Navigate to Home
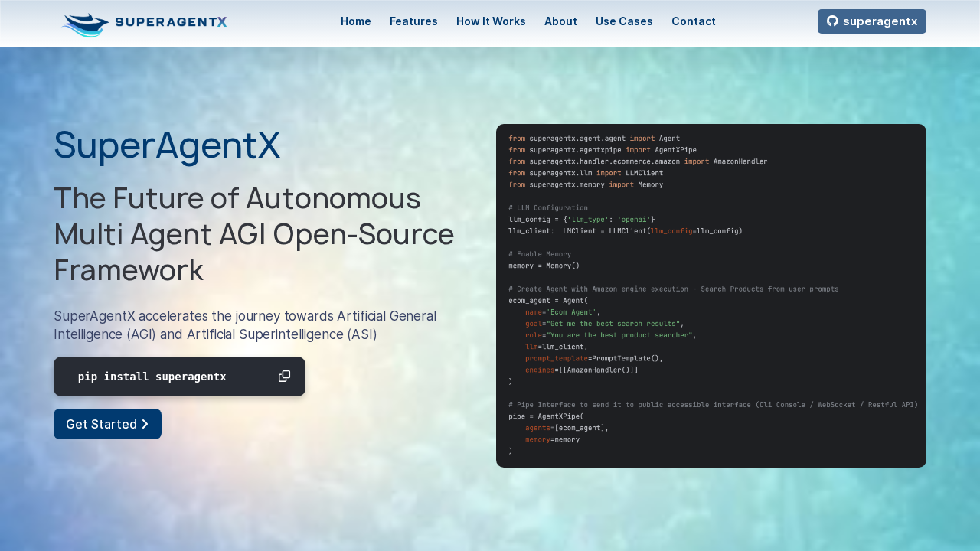This screenshot has height=551, width=980. click(x=356, y=21)
